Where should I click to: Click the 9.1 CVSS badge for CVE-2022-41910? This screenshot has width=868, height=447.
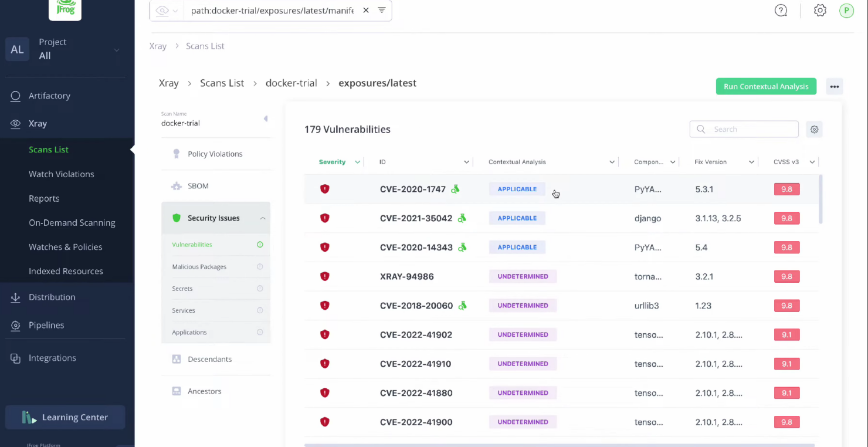pyautogui.click(x=786, y=364)
